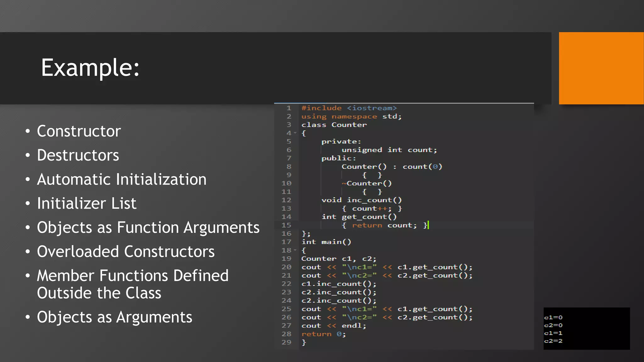Viewport: 644px width, 362px height.
Task: Click 'unsigned int count;' member declaration
Action: (389, 150)
